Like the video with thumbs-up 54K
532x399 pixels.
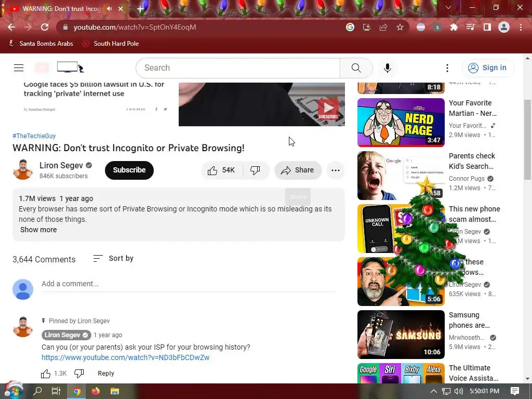222,170
